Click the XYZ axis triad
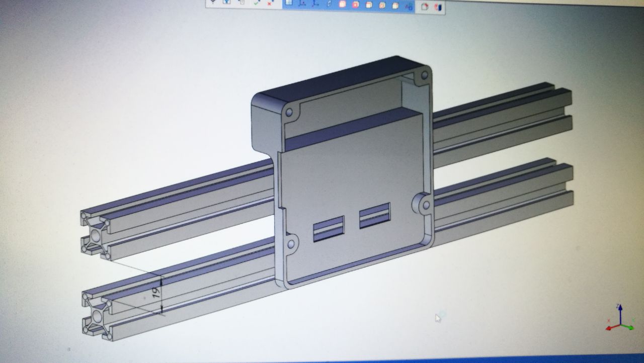Screen dimensions: 644x363 point(619,319)
